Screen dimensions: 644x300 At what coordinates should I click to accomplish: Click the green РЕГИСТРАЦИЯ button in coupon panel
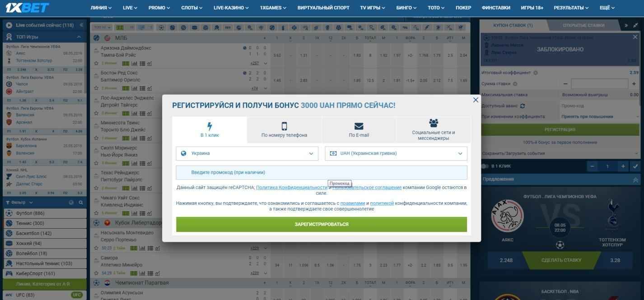tap(560, 129)
